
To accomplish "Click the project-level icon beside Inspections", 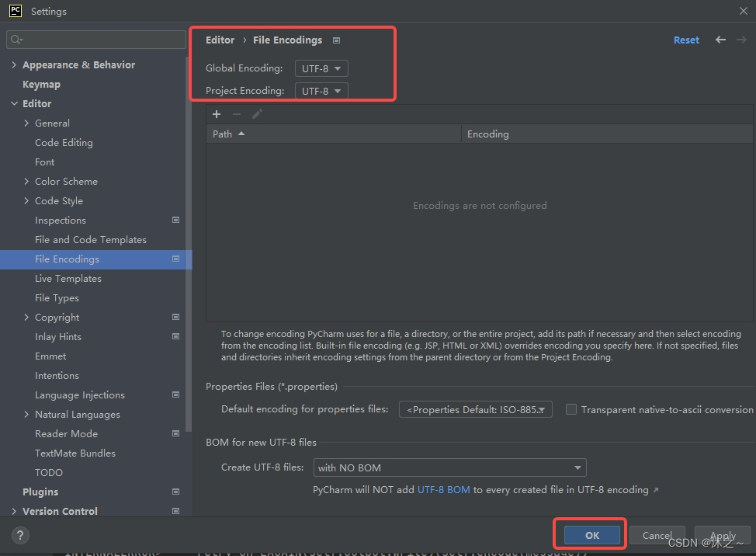I will pyautogui.click(x=176, y=220).
